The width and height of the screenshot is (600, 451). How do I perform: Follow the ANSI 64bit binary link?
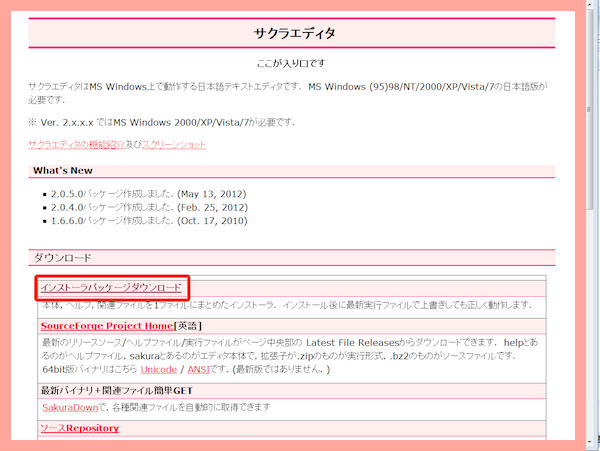pos(199,370)
